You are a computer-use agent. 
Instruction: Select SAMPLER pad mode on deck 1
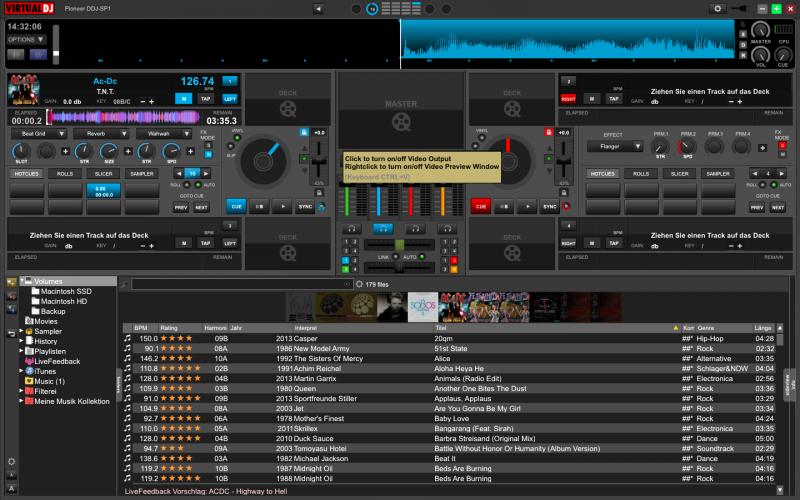142,173
